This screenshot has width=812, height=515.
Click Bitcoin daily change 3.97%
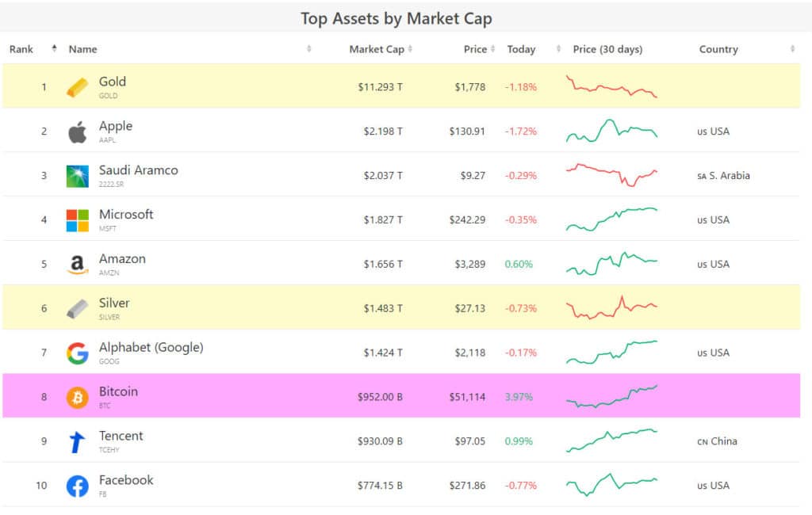519,397
